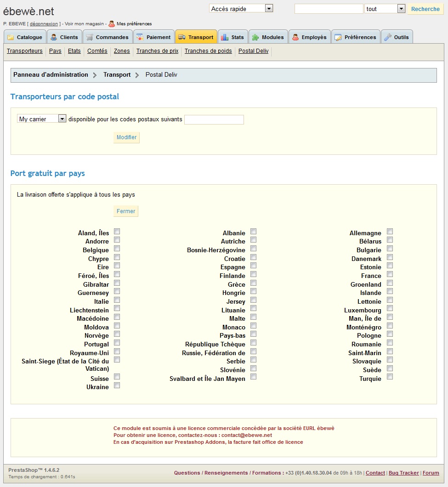The width and height of the screenshot is (448, 487).
Task: Open the Postal Deliv submenu link
Action: click(x=253, y=51)
